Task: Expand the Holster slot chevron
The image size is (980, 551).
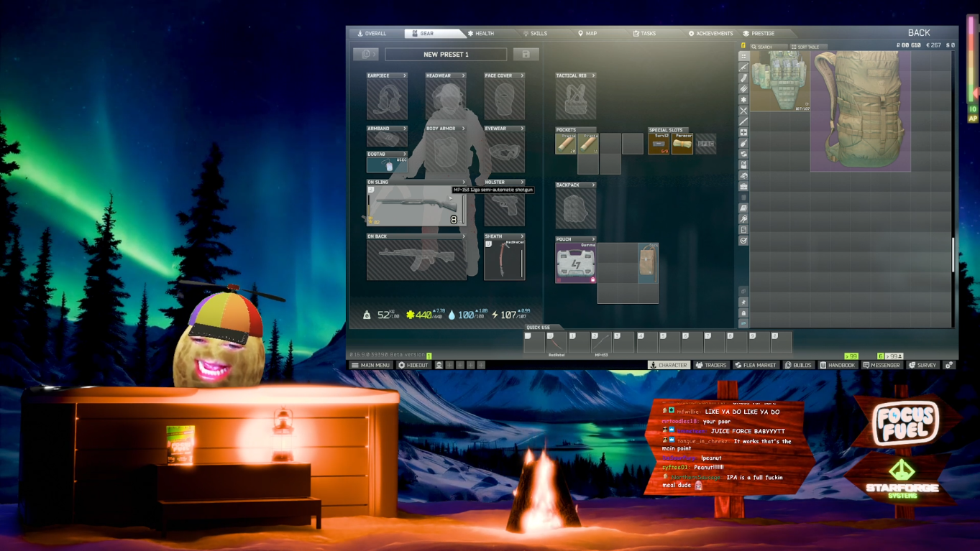Action: (522, 182)
